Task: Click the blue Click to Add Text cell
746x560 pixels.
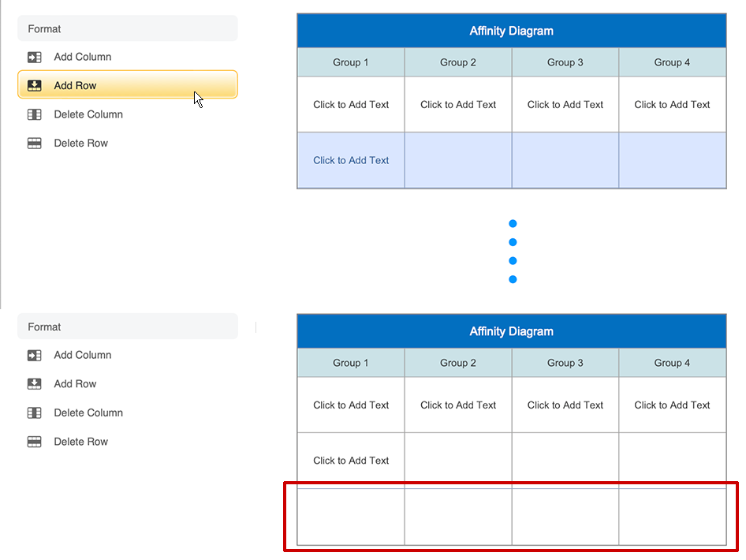Action: point(350,160)
